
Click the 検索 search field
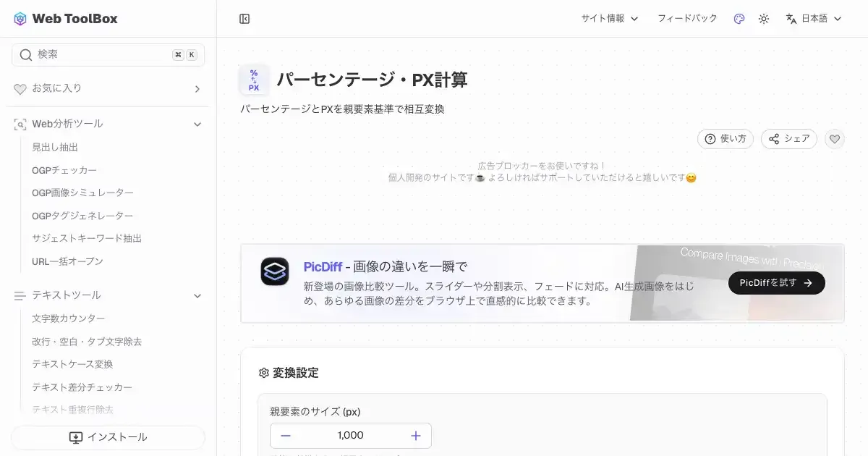click(x=101, y=55)
